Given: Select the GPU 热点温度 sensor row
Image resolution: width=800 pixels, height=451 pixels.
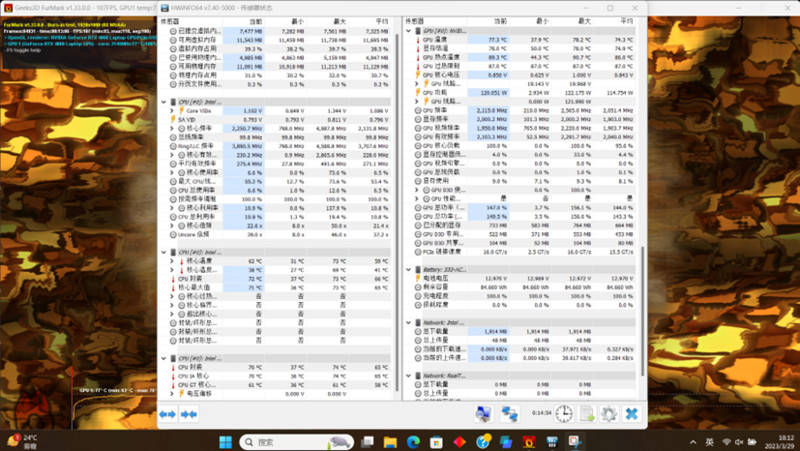Looking at the screenshot, I should click(524, 58).
